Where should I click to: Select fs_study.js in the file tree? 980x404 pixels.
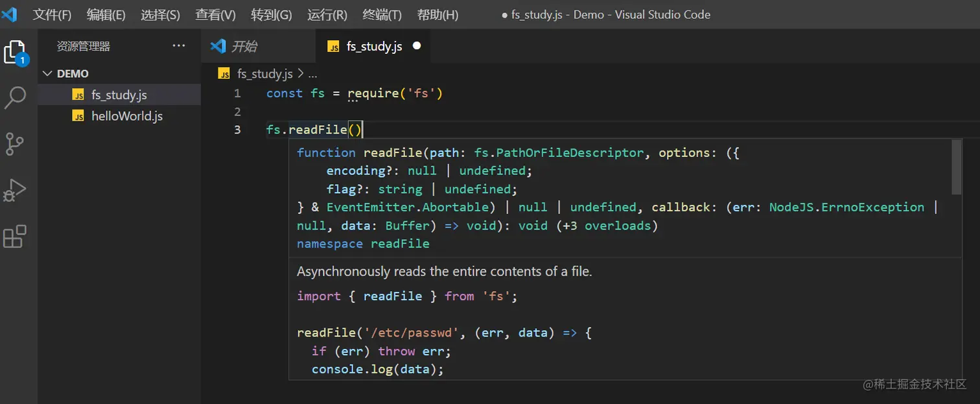point(119,95)
